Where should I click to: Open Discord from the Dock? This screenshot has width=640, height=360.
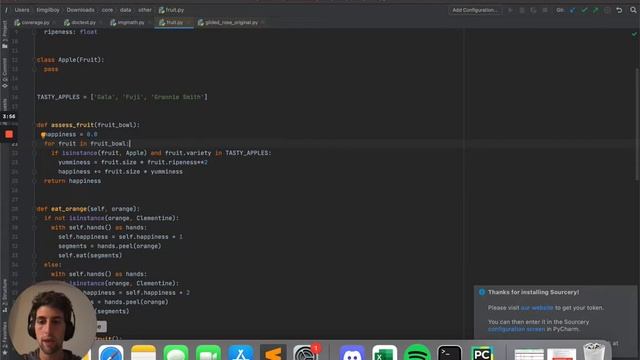pyautogui.click(x=352, y=354)
